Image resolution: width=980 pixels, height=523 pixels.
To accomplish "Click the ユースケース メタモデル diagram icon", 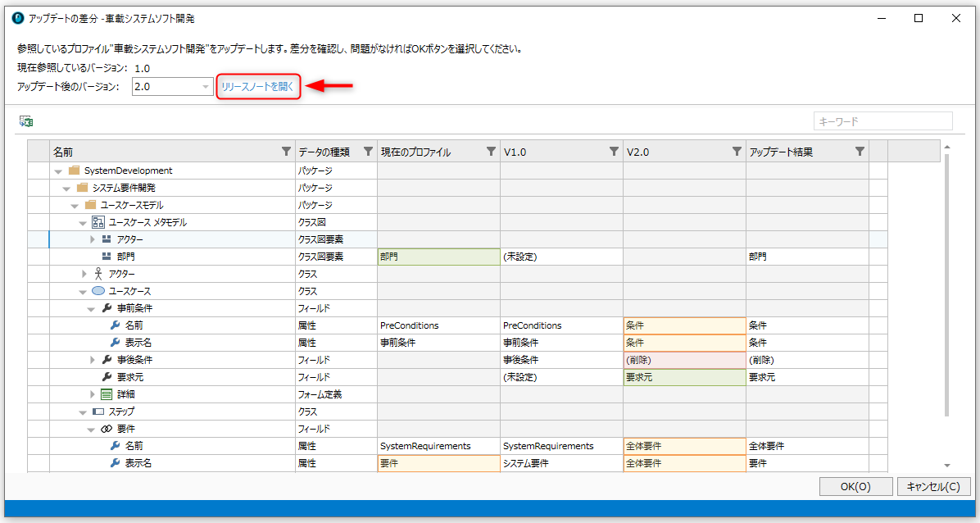I will (98, 222).
